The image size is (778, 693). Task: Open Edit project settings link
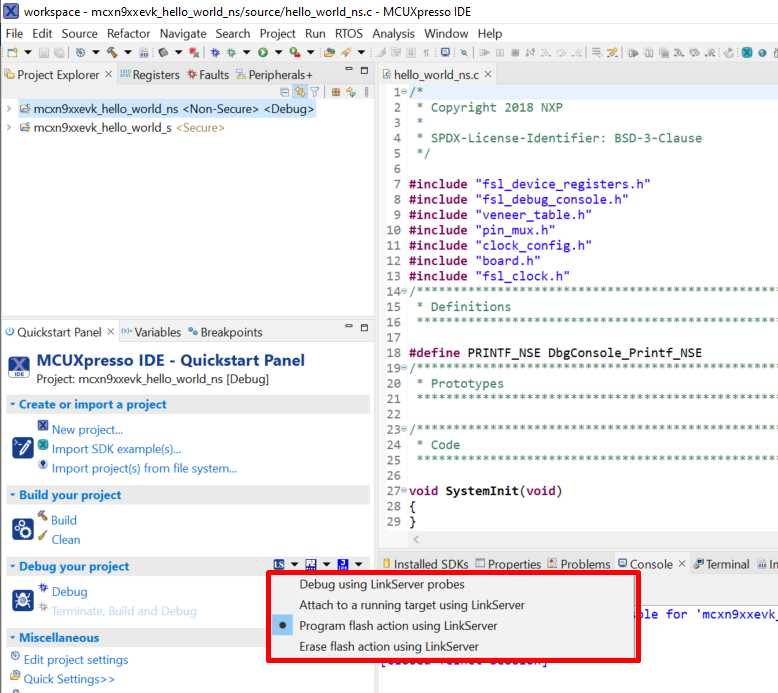point(76,660)
